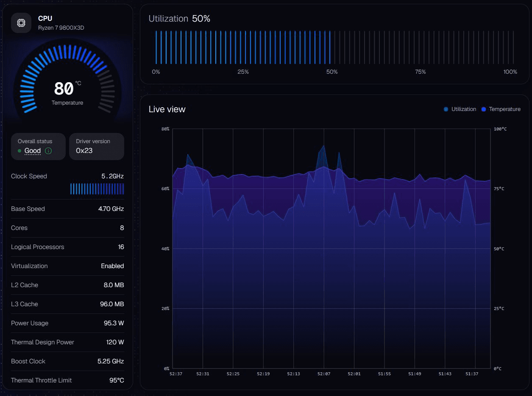Click the L2 Cache 8.0 MB value
The image size is (532, 396).
tap(114, 285)
